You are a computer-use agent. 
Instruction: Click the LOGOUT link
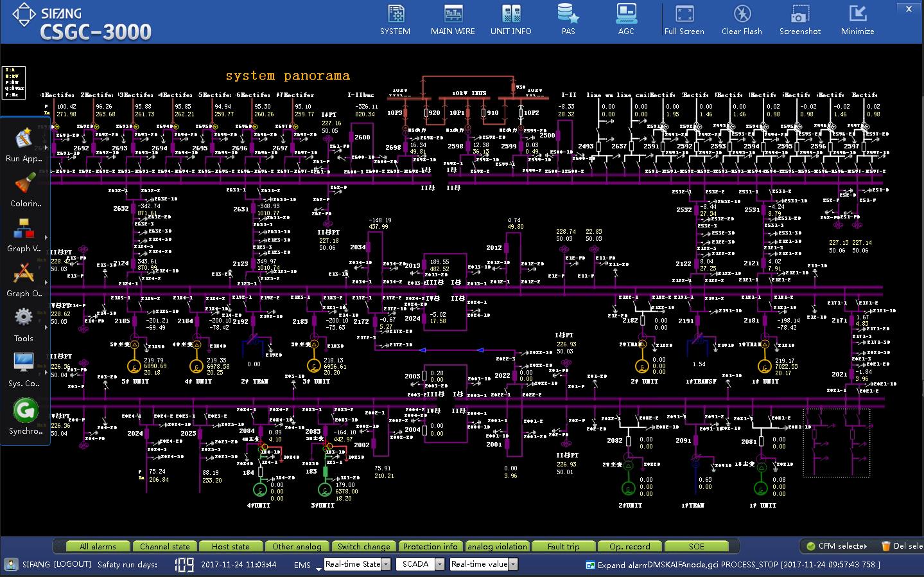click(x=72, y=564)
